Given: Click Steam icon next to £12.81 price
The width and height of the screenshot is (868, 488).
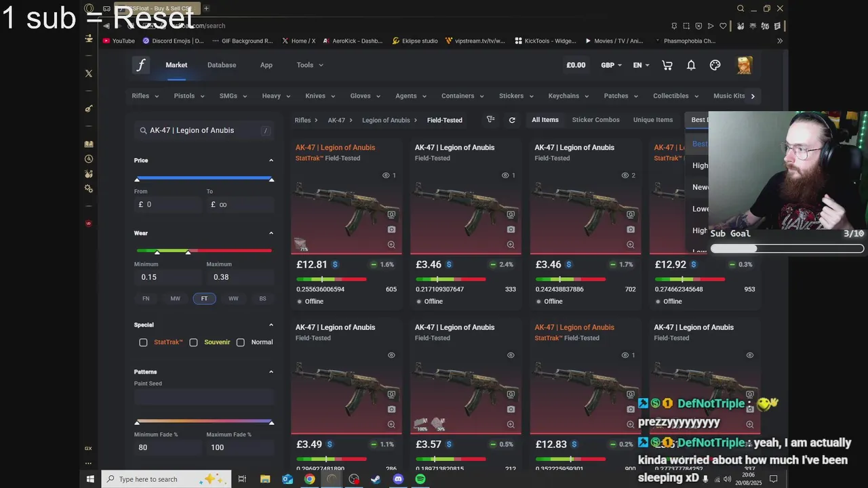Looking at the screenshot, I should [335, 264].
